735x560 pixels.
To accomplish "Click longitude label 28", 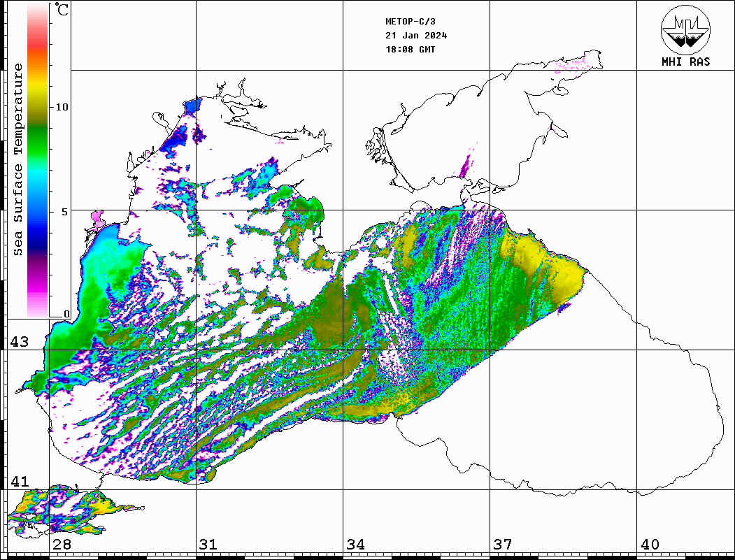I will pos(62,544).
